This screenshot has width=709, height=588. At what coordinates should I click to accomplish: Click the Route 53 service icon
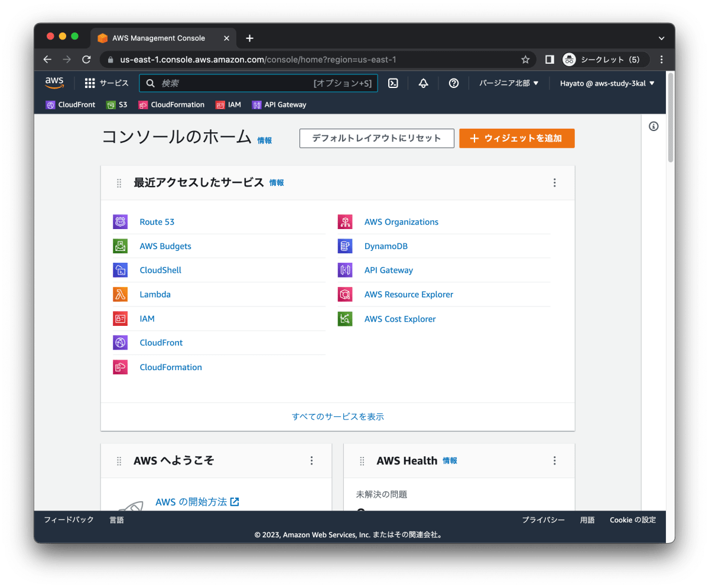120,222
